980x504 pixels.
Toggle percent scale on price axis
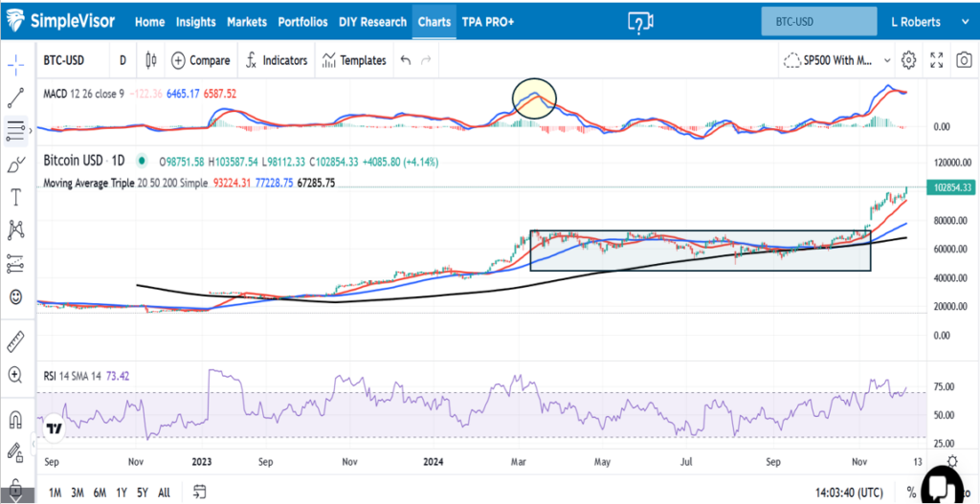(912, 493)
